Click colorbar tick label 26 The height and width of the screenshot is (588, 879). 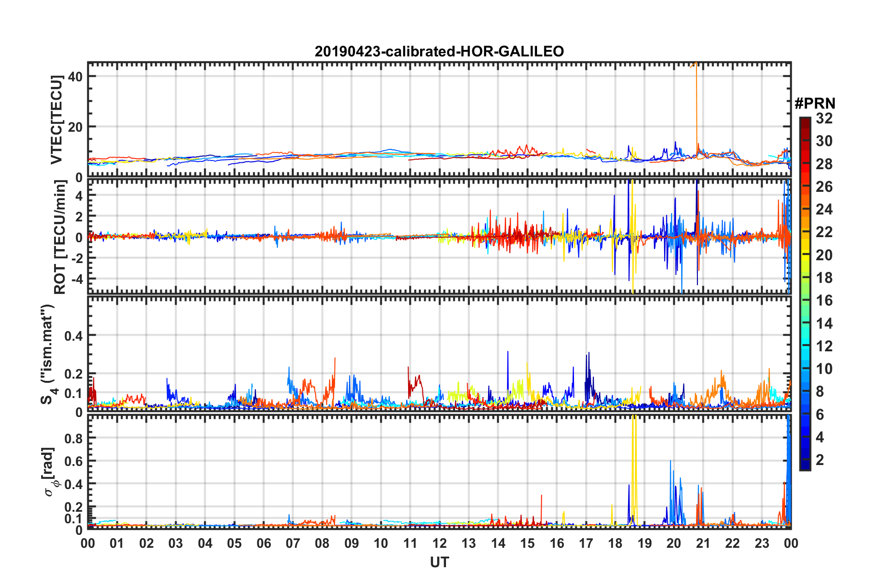tap(824, 187)
